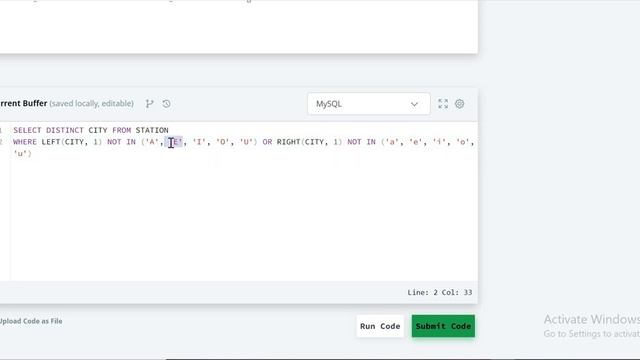The height and width of the screenshot is (360, 640).
Task: Click the DISTINCT keyword in the query
Action: click(65, 130)
